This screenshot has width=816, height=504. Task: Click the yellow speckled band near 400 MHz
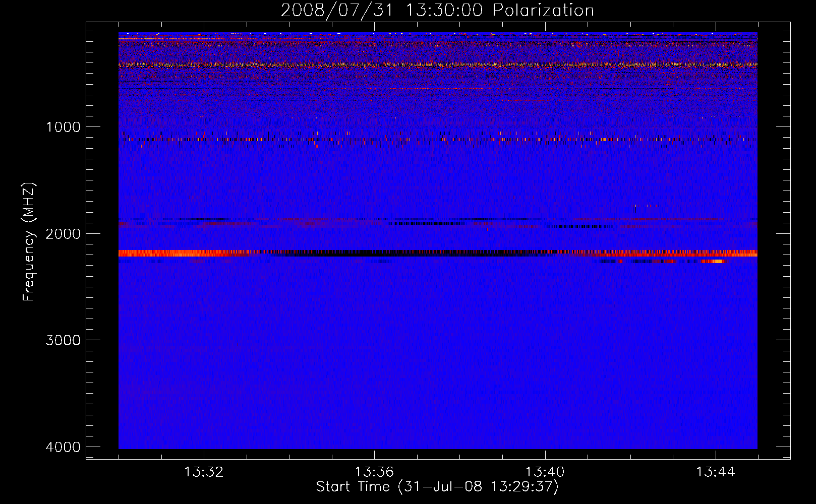(438, 65)
